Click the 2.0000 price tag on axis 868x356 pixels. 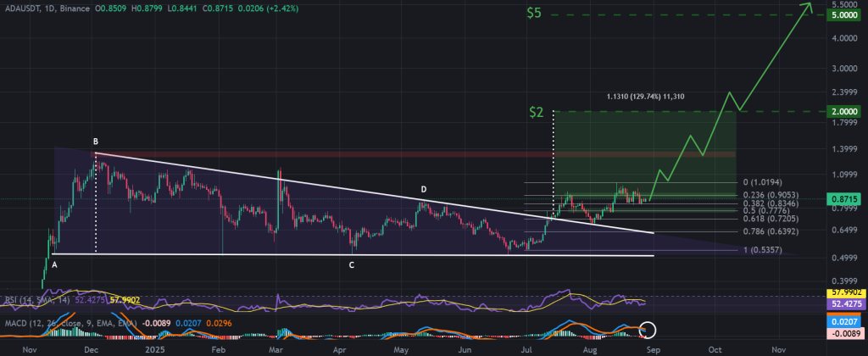843,112
